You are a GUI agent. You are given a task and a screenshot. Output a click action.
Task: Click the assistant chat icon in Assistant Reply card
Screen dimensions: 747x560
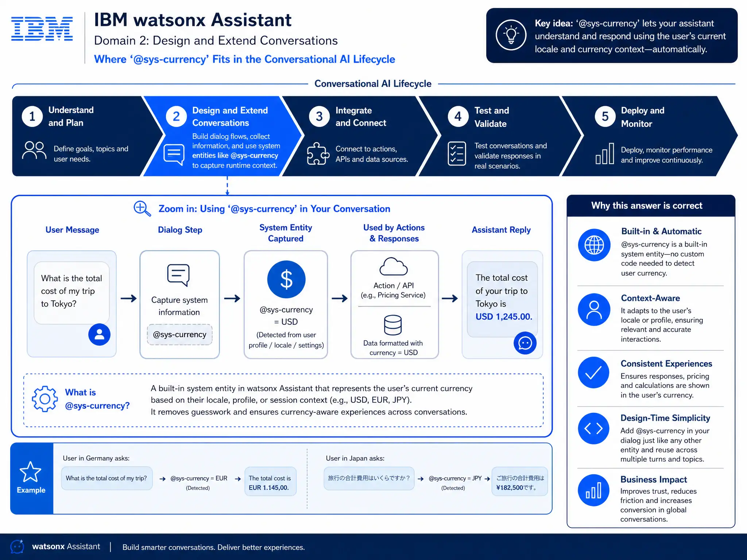point(525,343)
